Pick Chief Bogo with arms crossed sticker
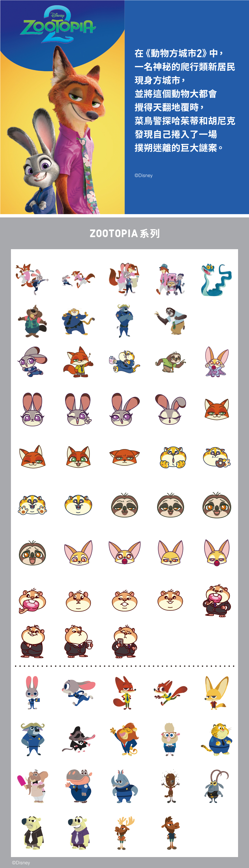This screenshot has width=249, height=868. (x=124, y=321)
